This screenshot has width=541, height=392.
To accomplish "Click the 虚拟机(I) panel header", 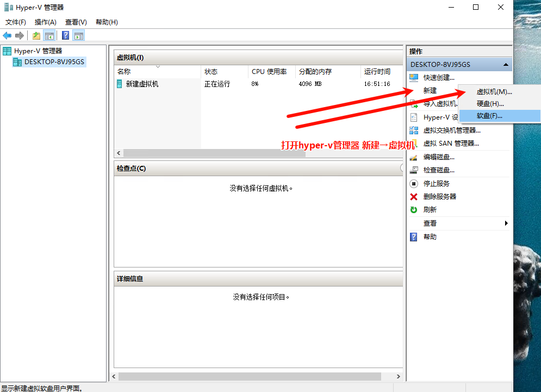I will point(258,58).
